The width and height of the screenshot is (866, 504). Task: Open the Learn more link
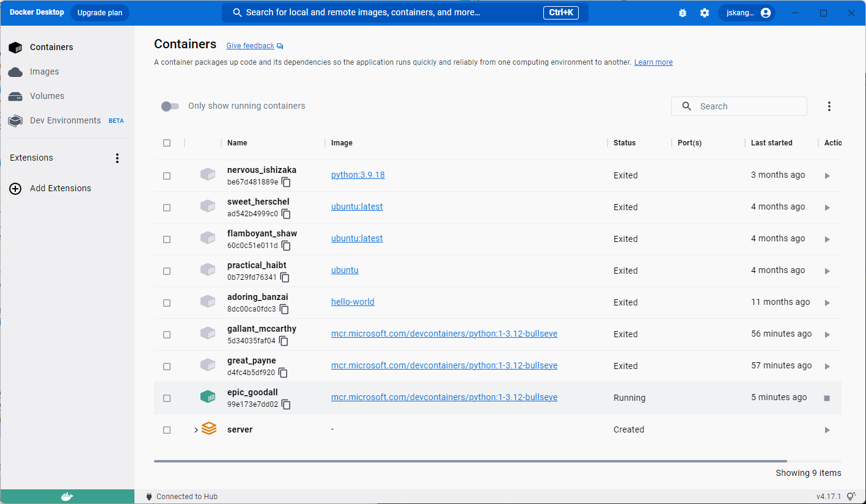[x=653, y=62]
